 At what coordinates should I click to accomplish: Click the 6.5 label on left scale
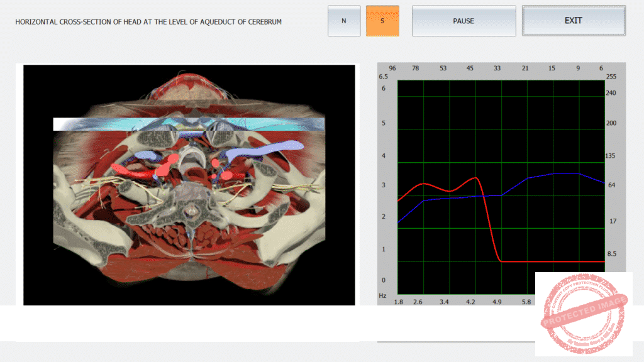(x=384, y=77)
